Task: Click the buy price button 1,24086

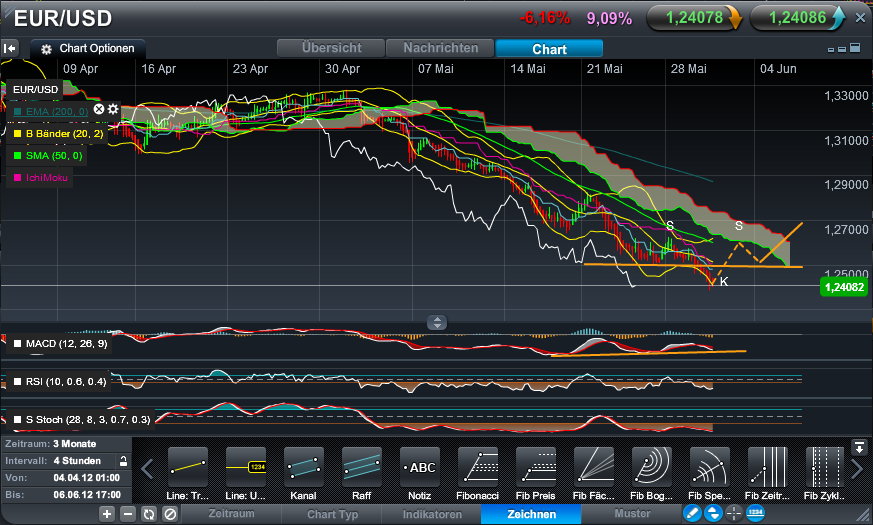Action: coord(798,18)
